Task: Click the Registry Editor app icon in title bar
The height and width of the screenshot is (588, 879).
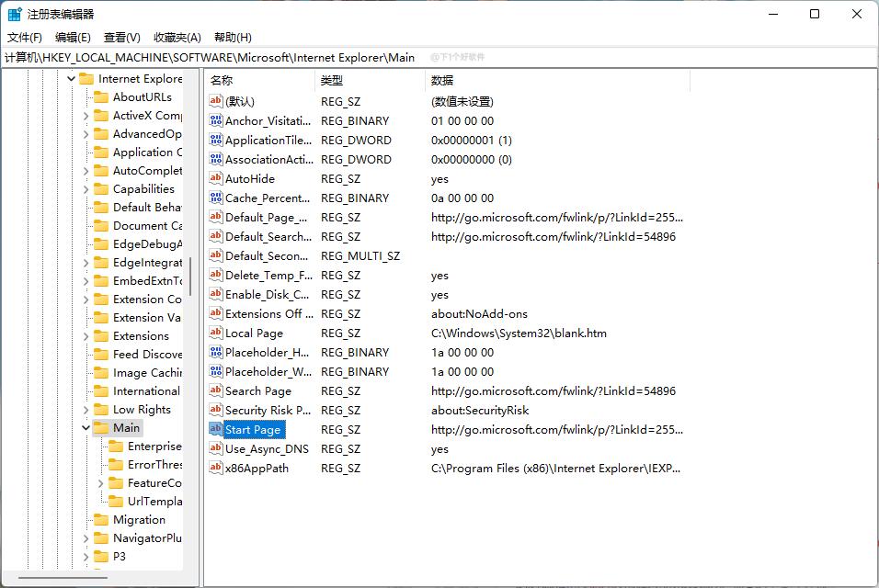Action: pos(16,14)
